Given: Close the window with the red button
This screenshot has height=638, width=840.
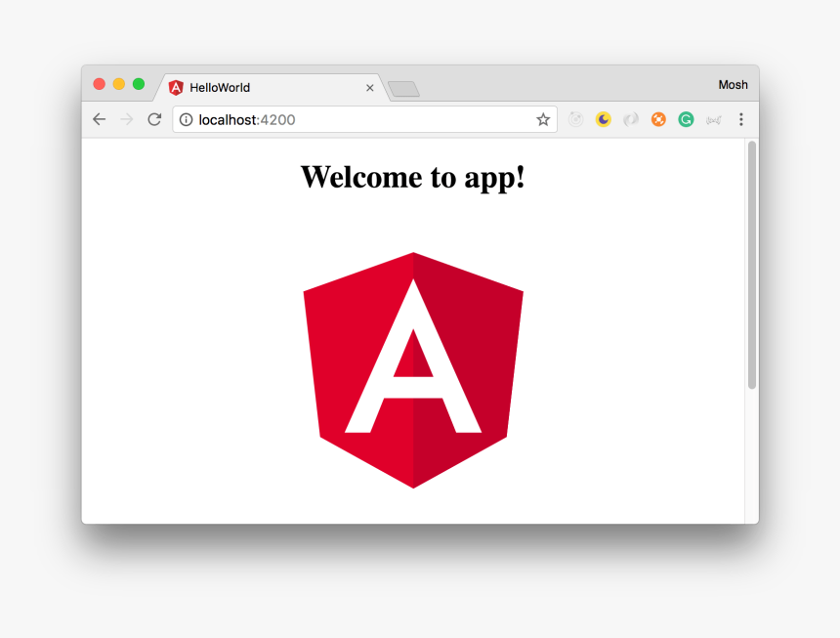Looking at the screenshot, I should [x=99, y=84].
